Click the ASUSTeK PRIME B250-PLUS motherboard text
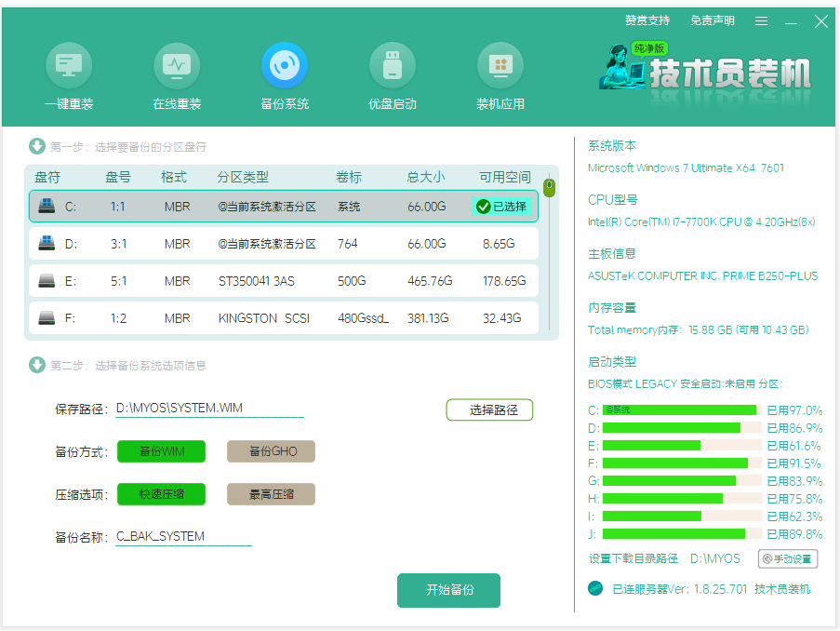Image resolution: width=840 pixels, height=631 pixels. click(x=703, y=276)
